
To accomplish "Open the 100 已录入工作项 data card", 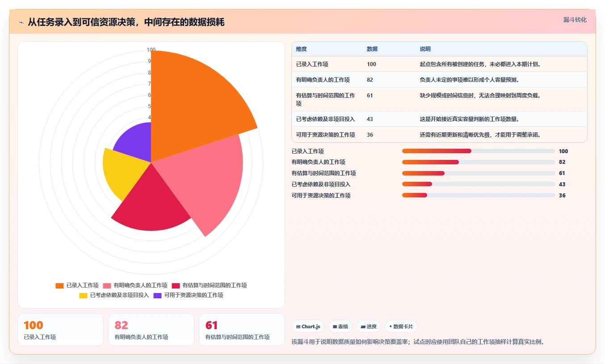I will point(60,330).
